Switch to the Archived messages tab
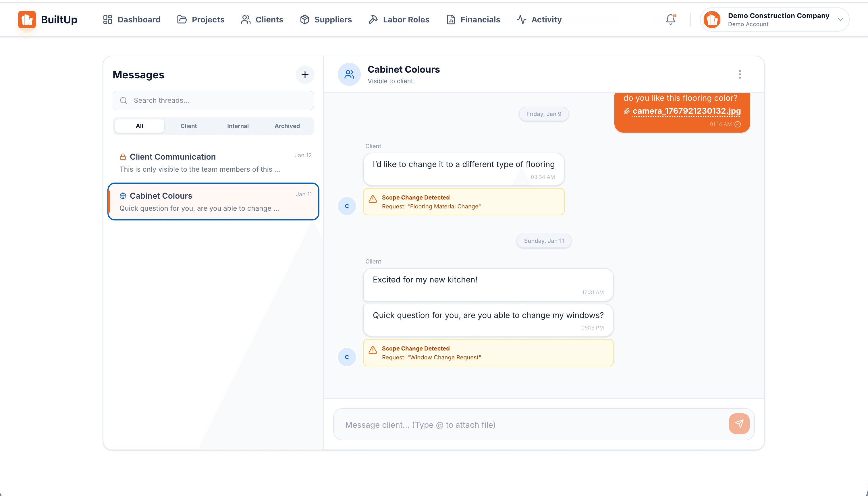 287,126
